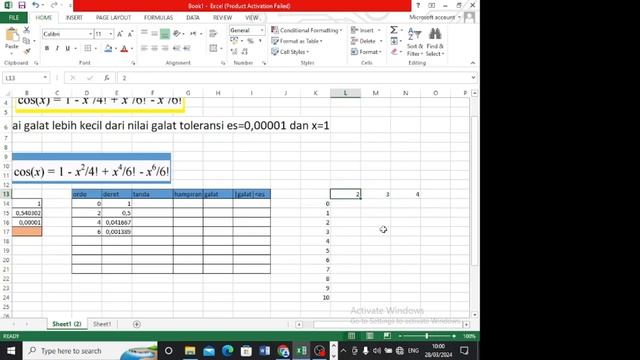Adjust the zoom slider
Viewport: 640px width, 360px height.
[427, 336]
